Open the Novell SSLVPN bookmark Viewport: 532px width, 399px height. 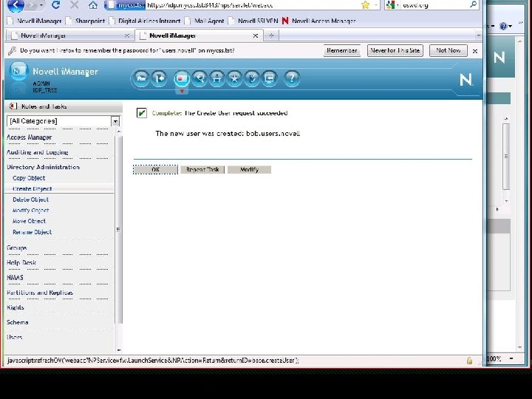(x=253, y=21)
